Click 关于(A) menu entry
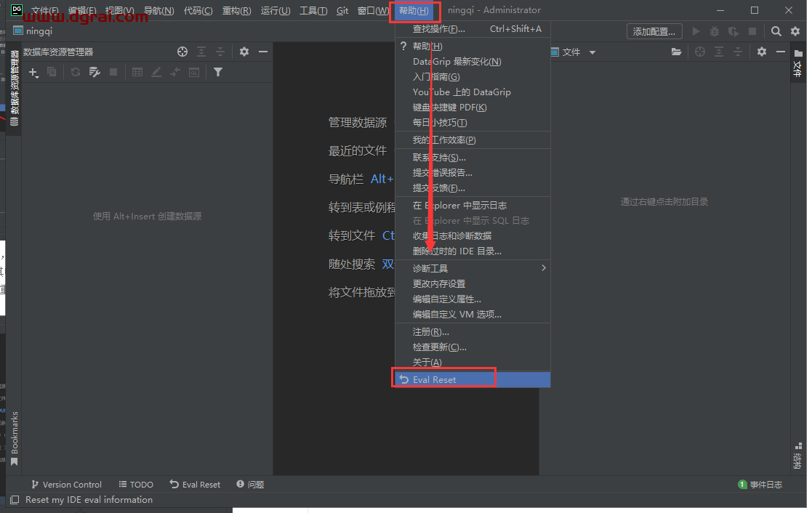Screen dimensions: 812x513 (x=473, y=362)
